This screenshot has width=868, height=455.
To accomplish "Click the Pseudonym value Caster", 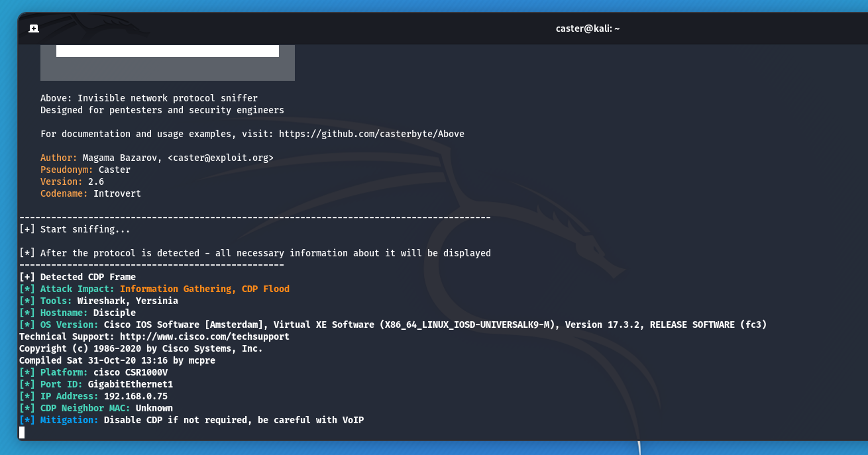I will [x=115, y=170].
